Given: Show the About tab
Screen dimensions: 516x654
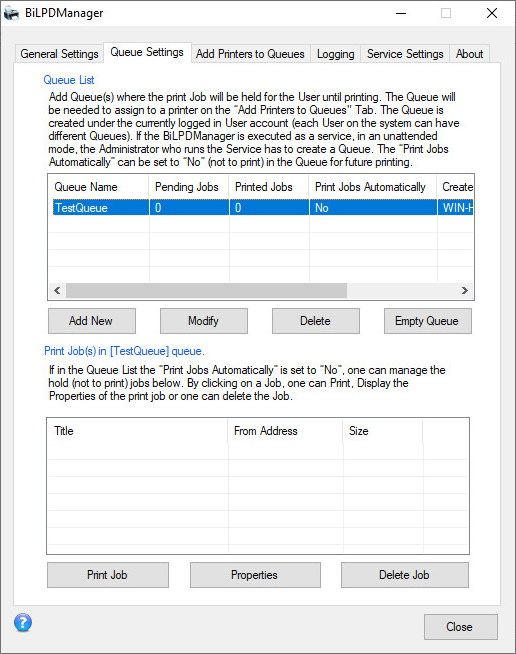Looking at the screenshot, I should [469, 54].
